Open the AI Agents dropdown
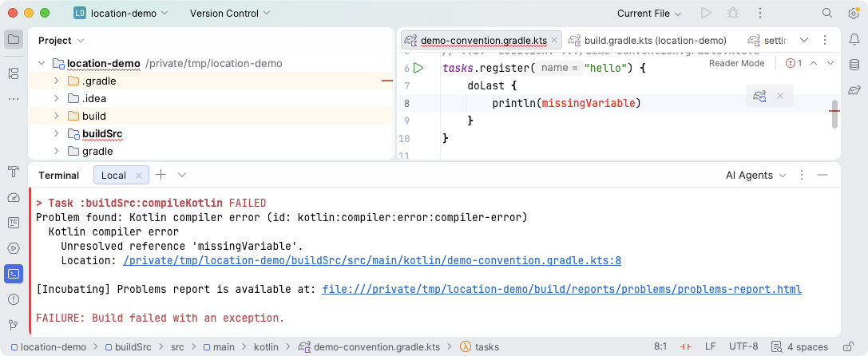This screenshot has height=356, width=868. 755,175
